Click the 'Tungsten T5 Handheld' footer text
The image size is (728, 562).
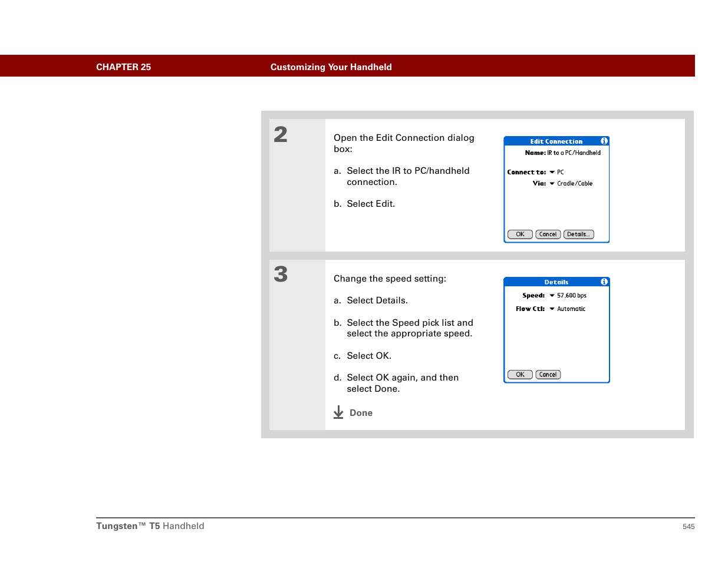point(150,526)
